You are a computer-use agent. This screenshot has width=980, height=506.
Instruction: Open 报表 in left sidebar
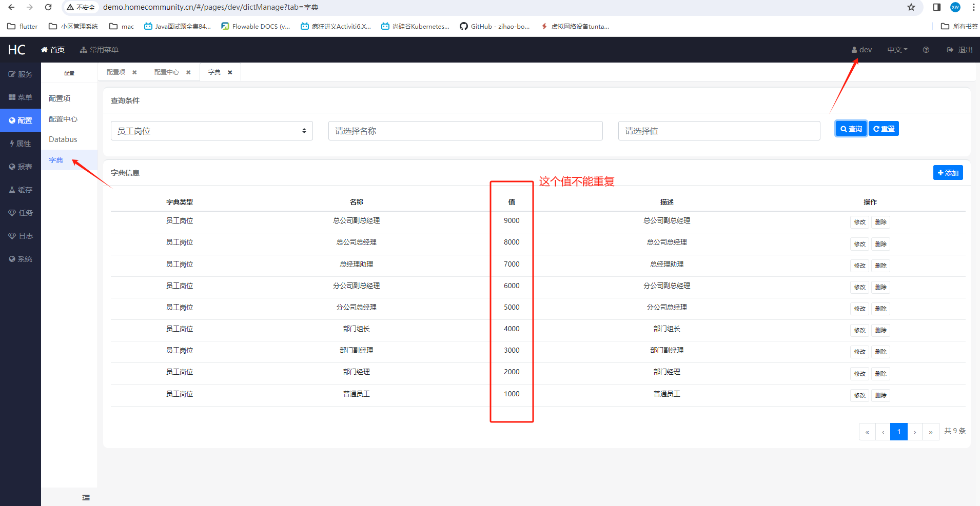(x=21, y=167)
